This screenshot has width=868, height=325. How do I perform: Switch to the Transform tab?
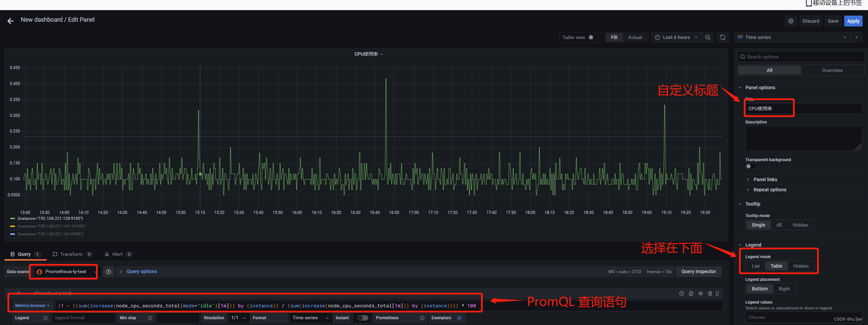click(72, 254)
